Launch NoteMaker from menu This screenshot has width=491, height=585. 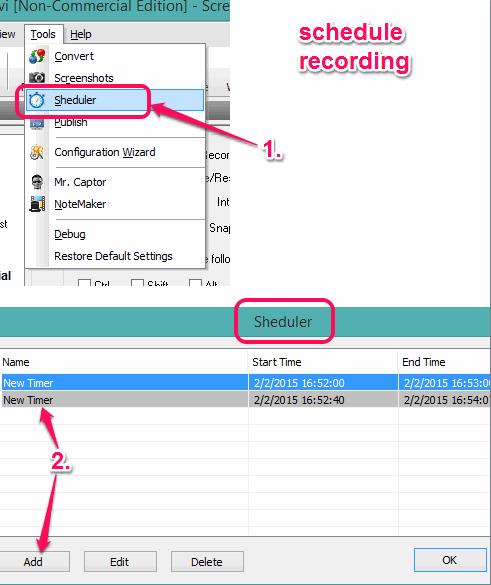click(115, 204)
